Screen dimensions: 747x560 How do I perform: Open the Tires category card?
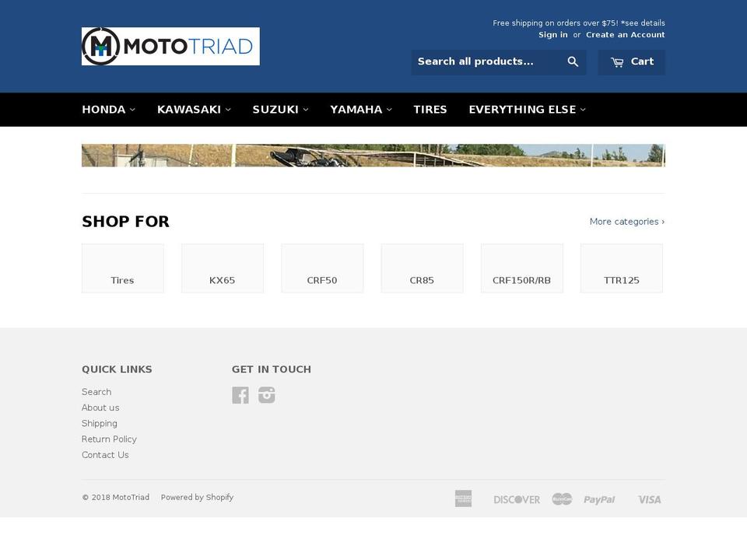click(122, 268)
